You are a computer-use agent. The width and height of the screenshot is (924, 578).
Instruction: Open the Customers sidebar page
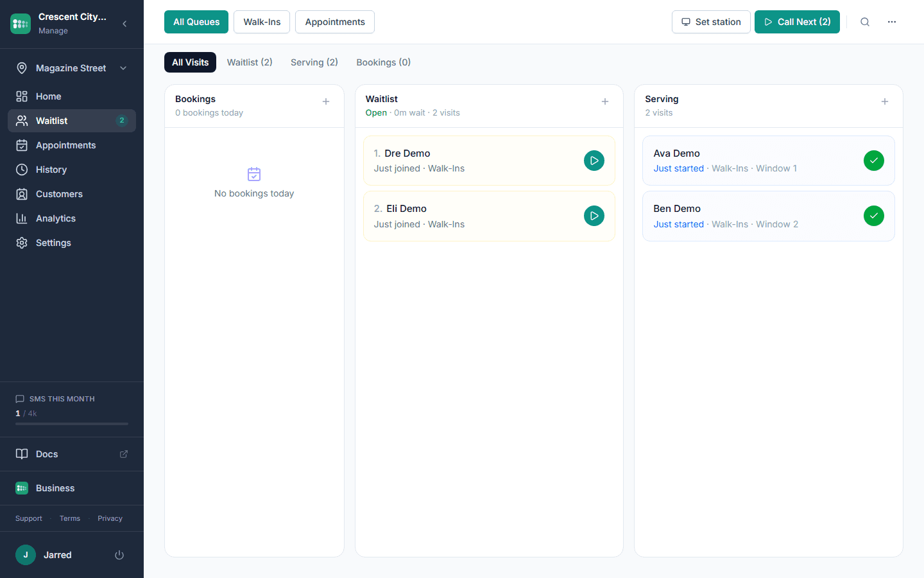coord(72,194)
